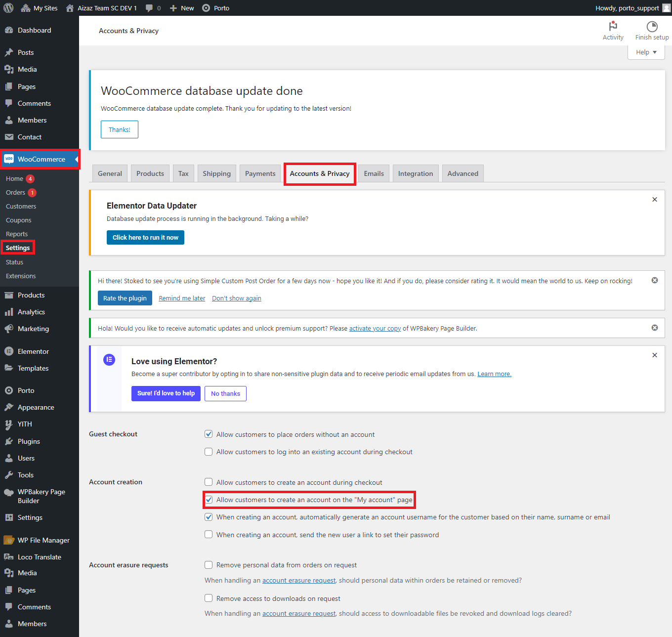Switch to the Advanced settings tab
672x637 pixels.
coord(463,173)
